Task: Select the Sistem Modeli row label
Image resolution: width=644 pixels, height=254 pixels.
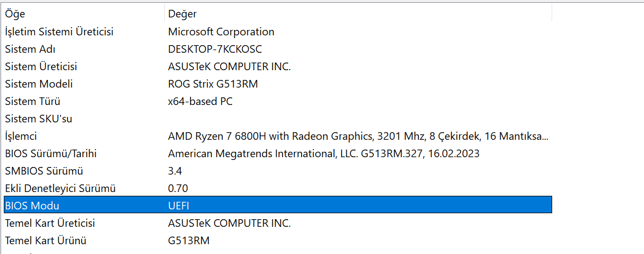Action: click(39, 84)
